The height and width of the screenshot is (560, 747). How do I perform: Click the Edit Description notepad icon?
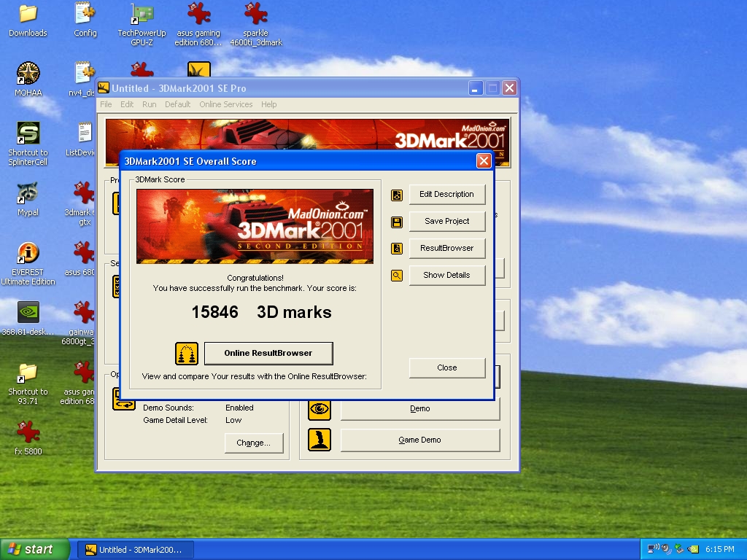pos(397,195)
